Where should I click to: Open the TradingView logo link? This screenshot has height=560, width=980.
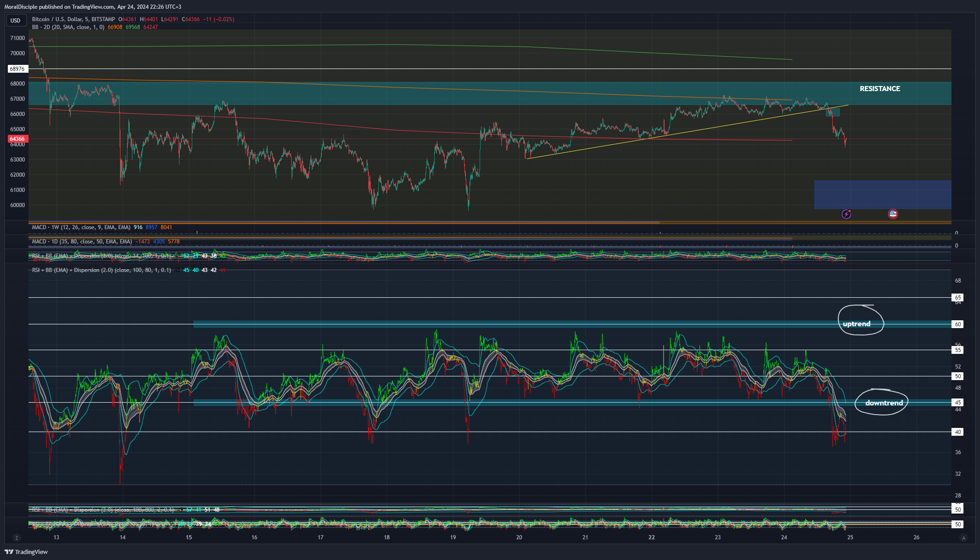[26, 552]
